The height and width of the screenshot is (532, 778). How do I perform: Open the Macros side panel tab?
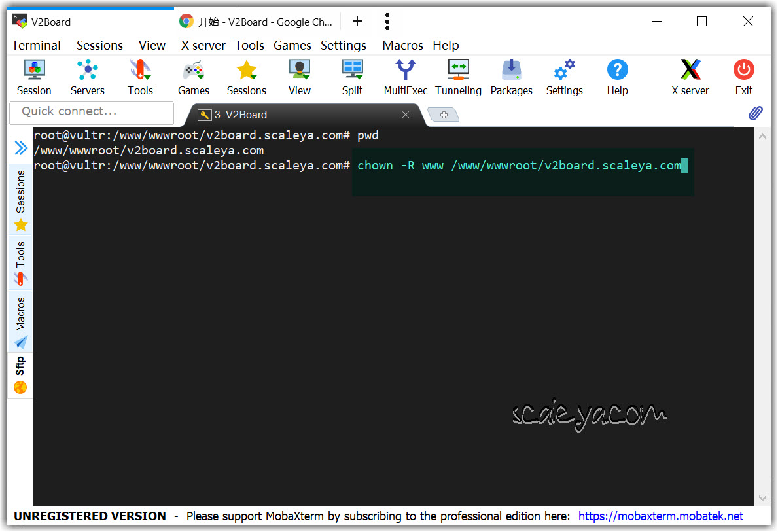(20, 322)
